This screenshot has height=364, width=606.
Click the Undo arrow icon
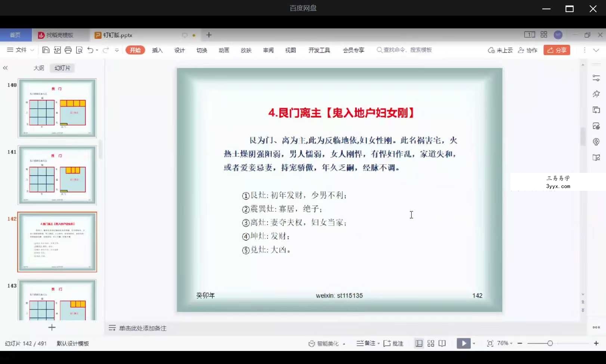click(90, 50)
